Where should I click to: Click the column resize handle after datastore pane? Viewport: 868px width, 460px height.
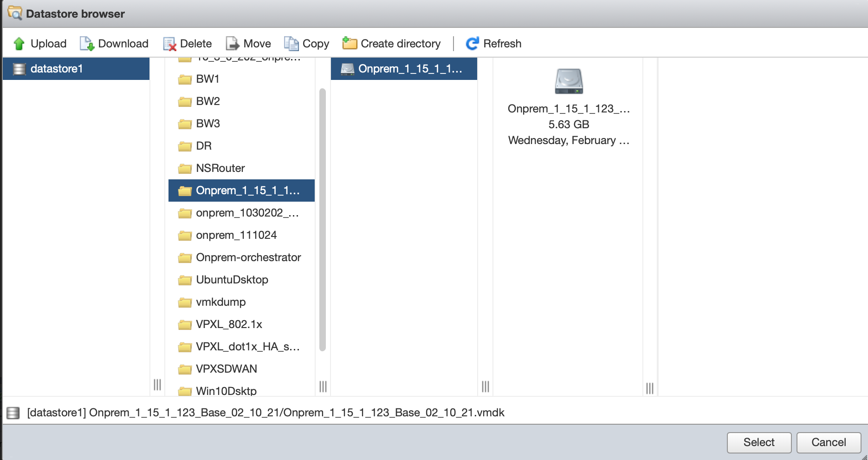point(157,385)
